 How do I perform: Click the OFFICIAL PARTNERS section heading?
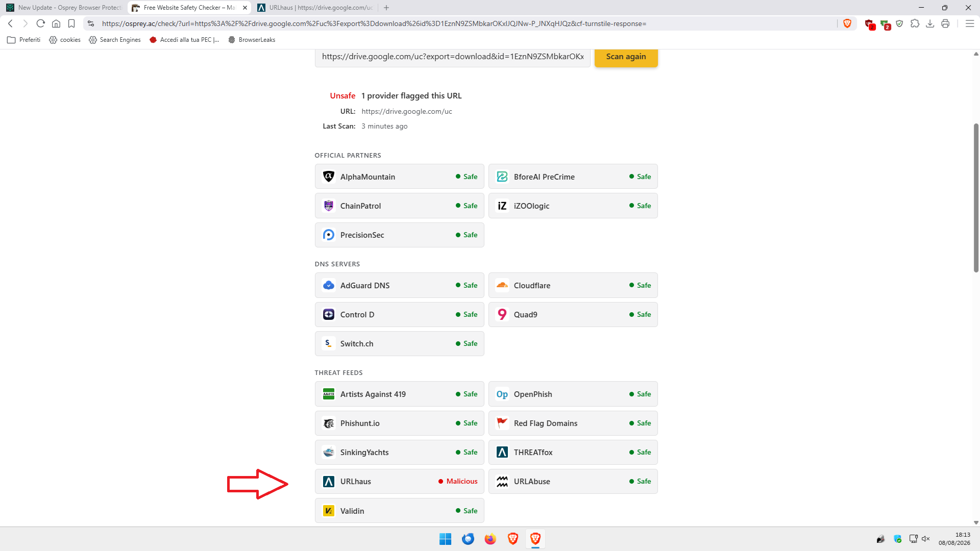point(348,155)
